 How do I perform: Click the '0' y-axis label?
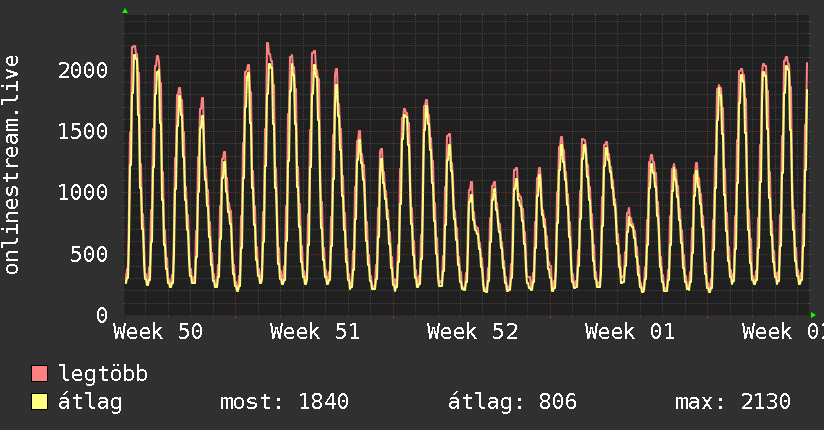point(102,315)
